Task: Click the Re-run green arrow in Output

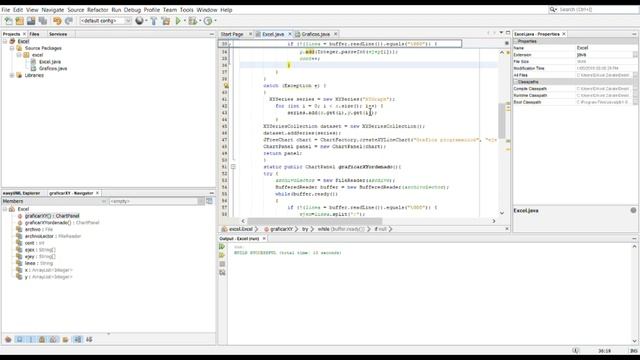Action: (222, 247)
